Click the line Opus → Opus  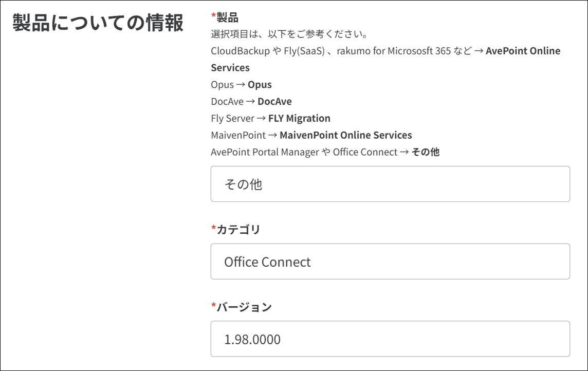coord(241,85)
